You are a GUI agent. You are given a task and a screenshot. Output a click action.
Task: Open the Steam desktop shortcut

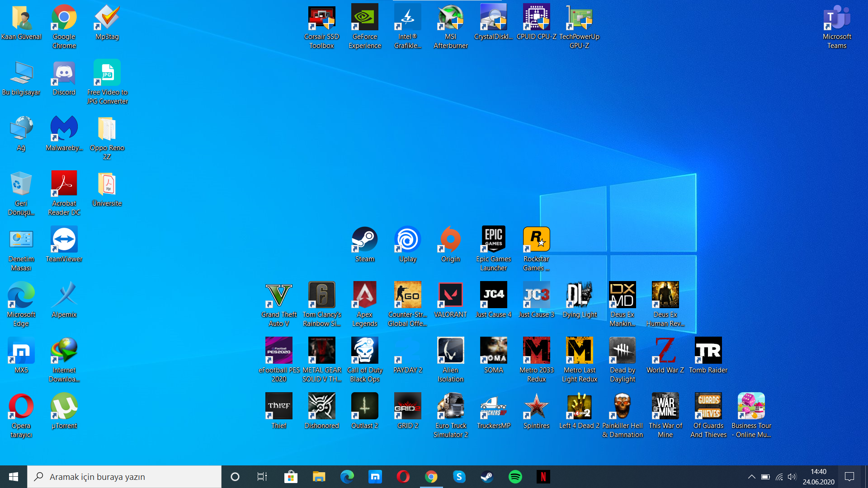tap(364, 244)
